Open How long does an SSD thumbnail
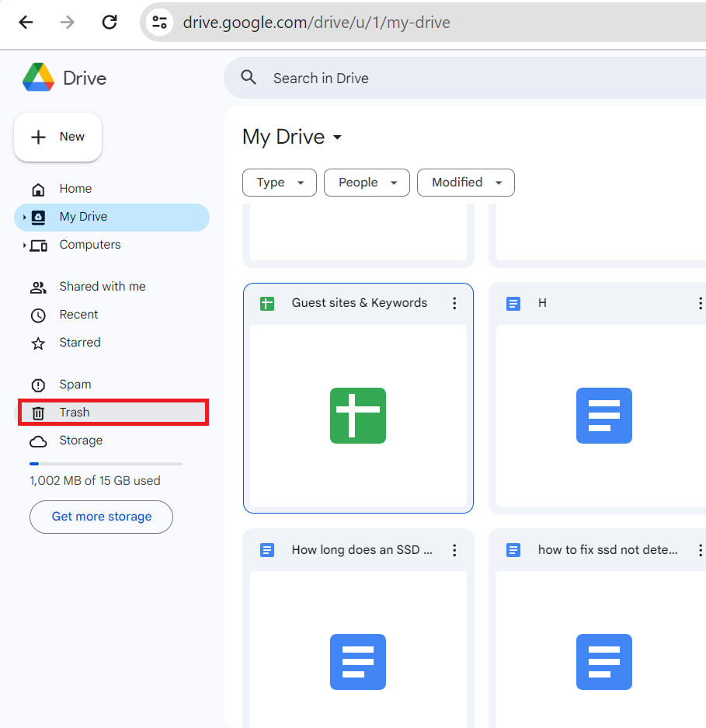Image resolution: width=706 pixels, height=728 pixels. coord(358,650)
